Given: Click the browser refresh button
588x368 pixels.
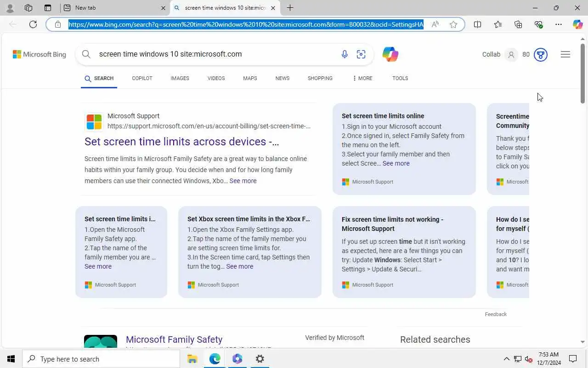Looking at the screenshot, I should click(33, 24).
